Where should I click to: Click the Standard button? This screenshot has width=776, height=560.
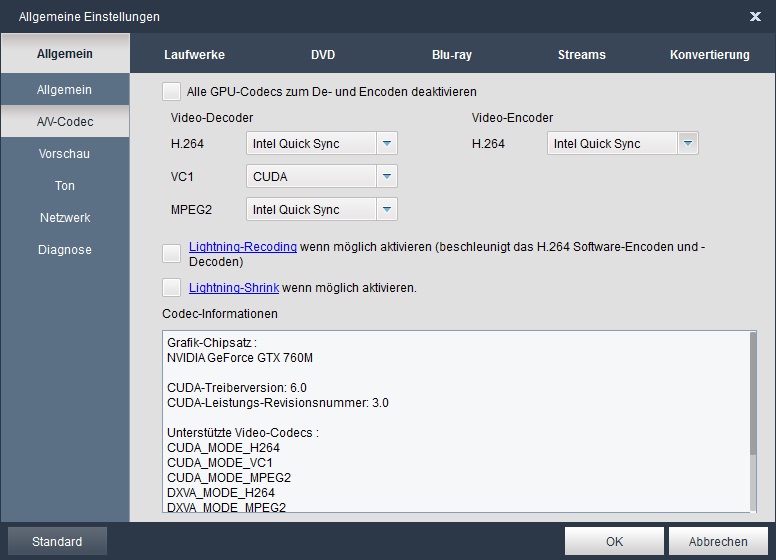coord(57,541)
